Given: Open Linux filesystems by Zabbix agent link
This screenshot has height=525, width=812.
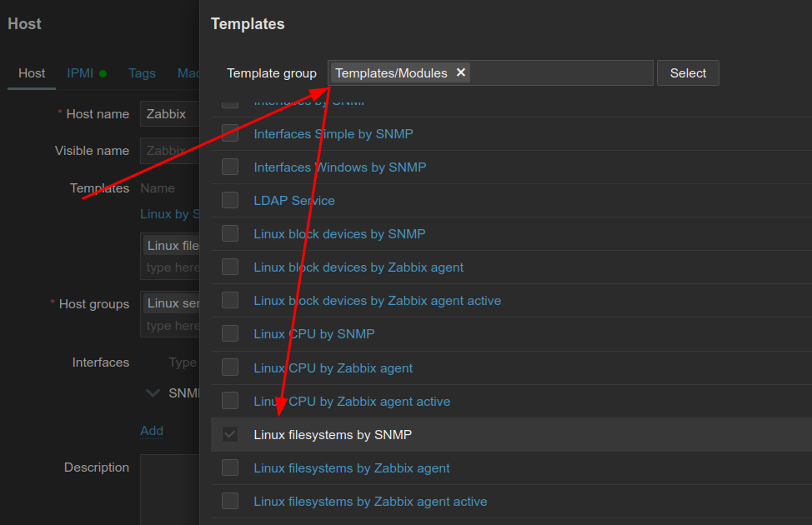Looking at the screenshot, I should 351,468.
